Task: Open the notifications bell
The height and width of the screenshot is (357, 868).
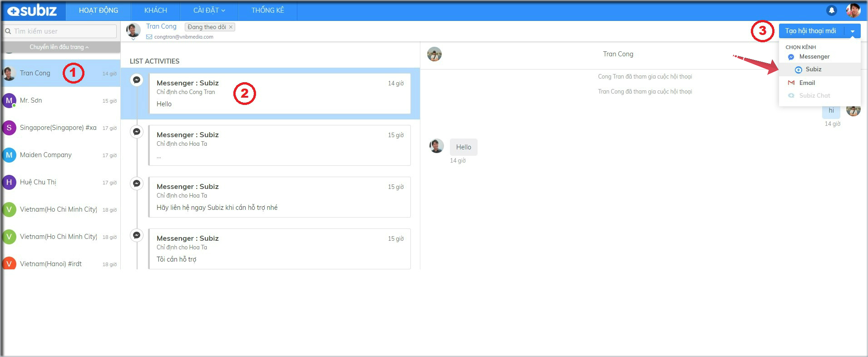Action: tap(832, 10)
